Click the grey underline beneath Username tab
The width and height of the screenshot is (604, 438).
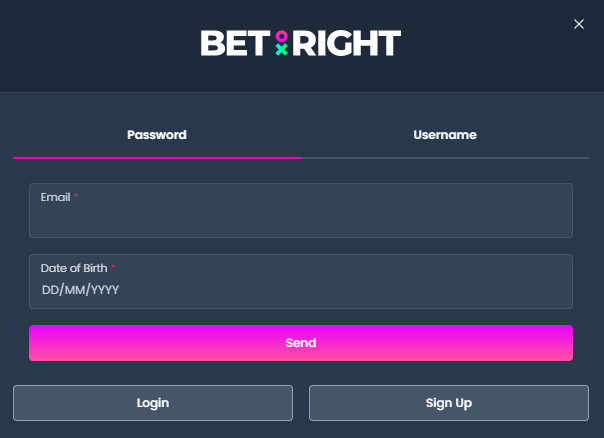pos(445,158)
